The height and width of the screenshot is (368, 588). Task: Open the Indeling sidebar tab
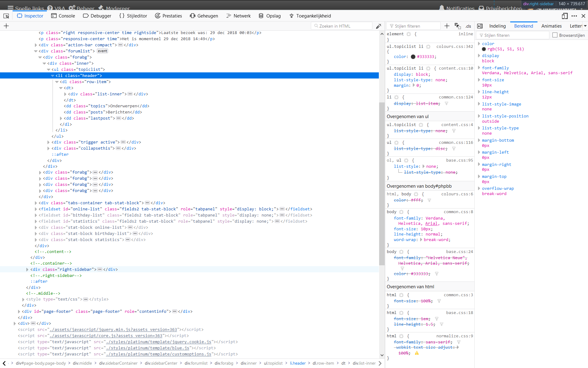point(497,26)
